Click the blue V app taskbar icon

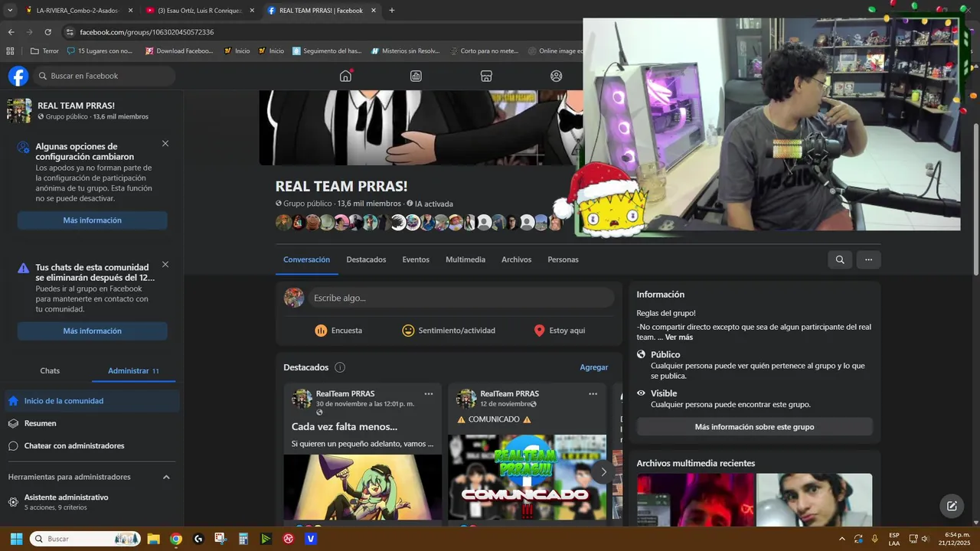(311, 539)
